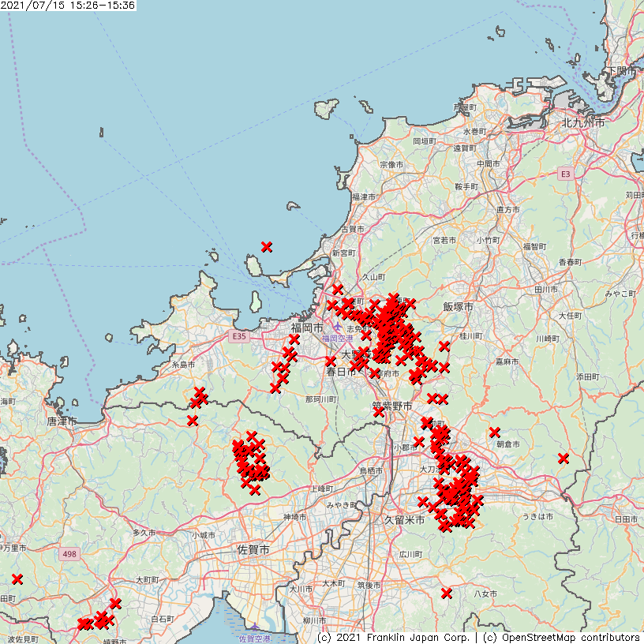Viewport: 644px width, 644px height.
Task: Click the 岡垣町 town label
Action: pos(425,141)
